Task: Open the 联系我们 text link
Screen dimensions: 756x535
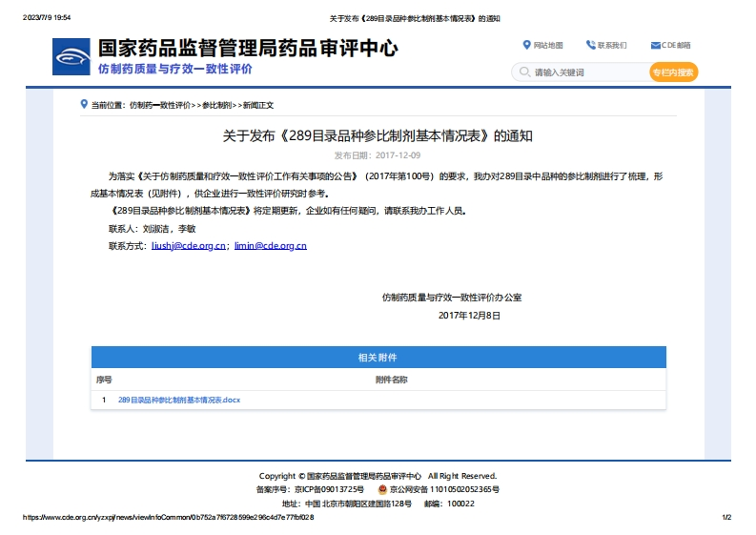Action: 612,45
